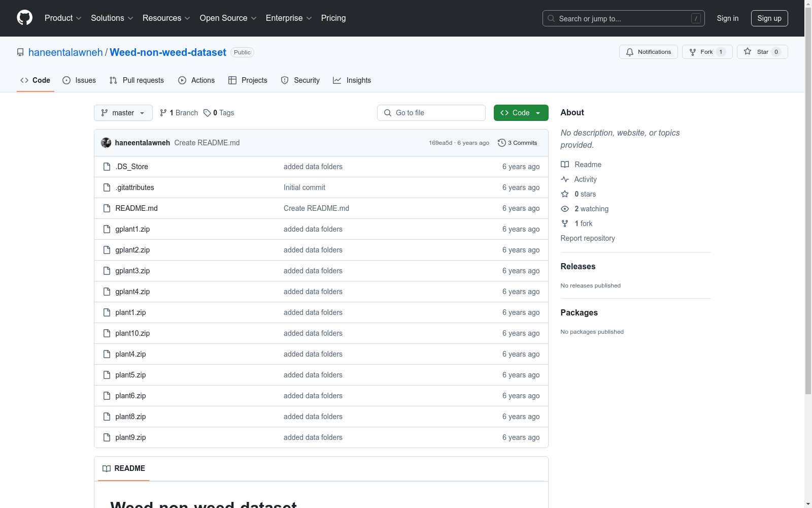Click the Readme book icon in About
The width and height of the screenshot is (812, 508).
click(565, 165)
